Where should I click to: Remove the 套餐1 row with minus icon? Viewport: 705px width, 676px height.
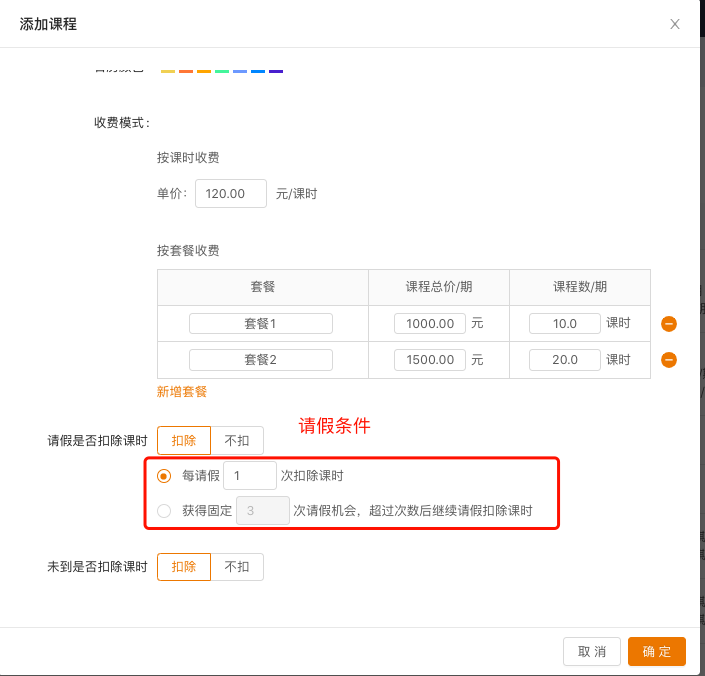pos(669,324)
